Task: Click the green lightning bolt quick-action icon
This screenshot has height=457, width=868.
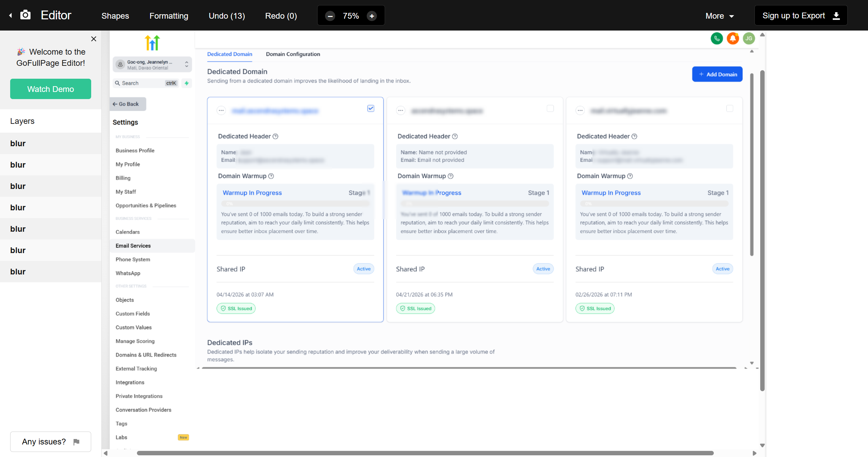Action: click(x=186, y=83)
